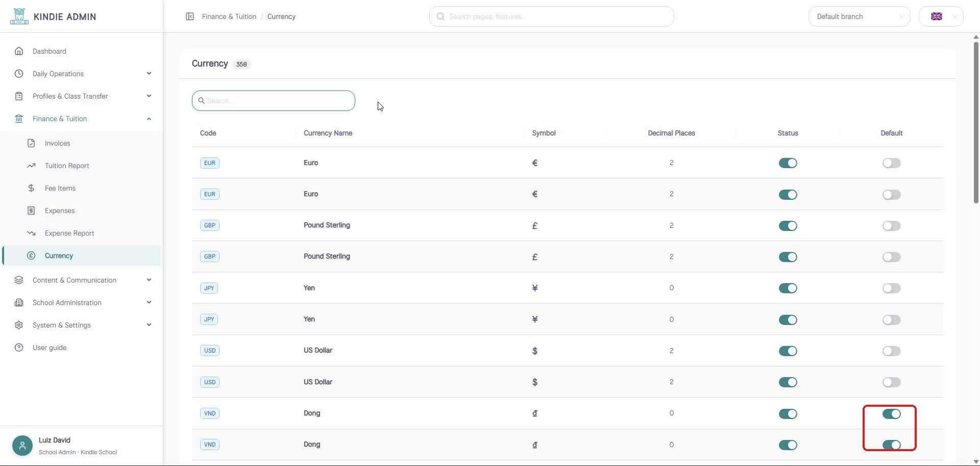
Task: Click the Tuition Report trend icon
Action: 31,166
